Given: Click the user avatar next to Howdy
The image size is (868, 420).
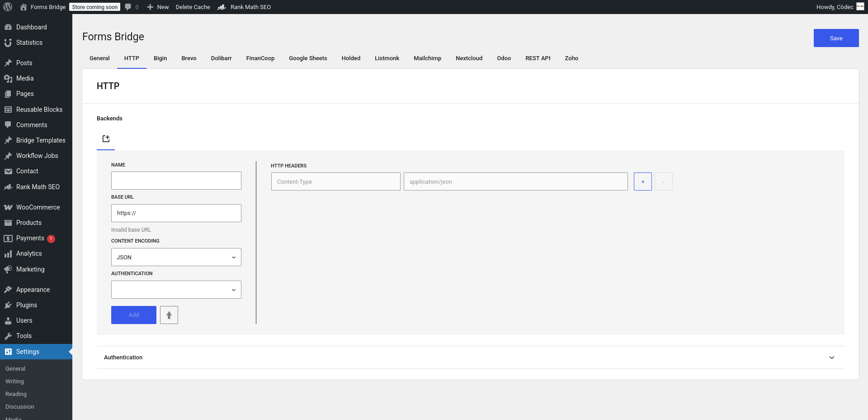Looking at the screenshot, I should (860, 7).
